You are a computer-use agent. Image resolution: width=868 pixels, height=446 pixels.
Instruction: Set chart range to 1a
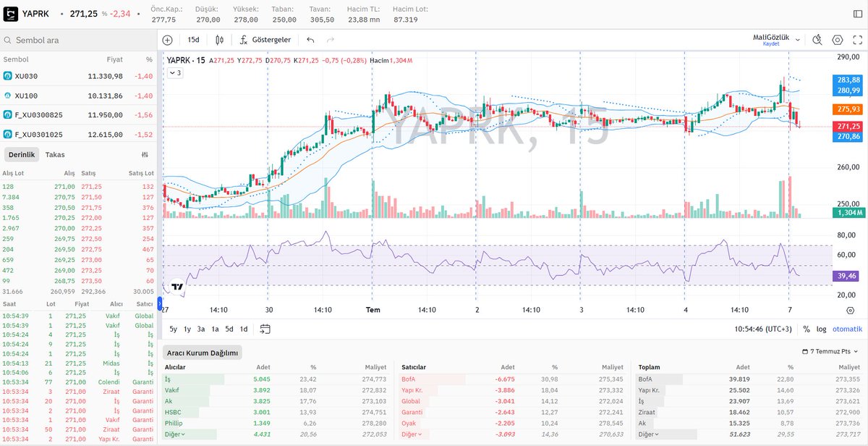(215, 329)
